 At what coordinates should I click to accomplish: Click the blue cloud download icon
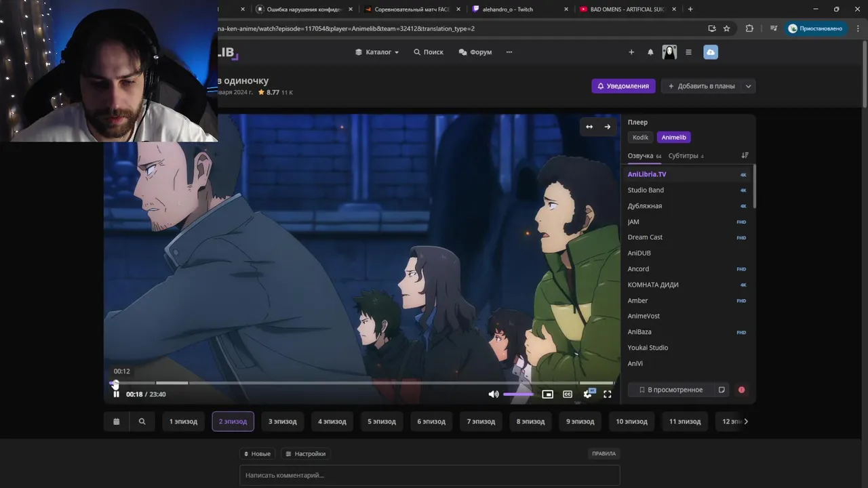[711, 52]
